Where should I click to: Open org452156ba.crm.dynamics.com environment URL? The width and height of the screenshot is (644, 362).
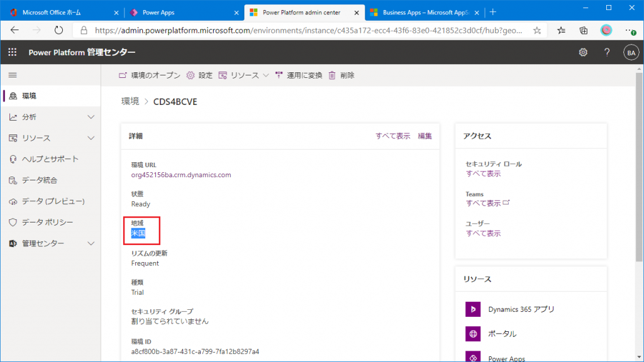point(181,175)
